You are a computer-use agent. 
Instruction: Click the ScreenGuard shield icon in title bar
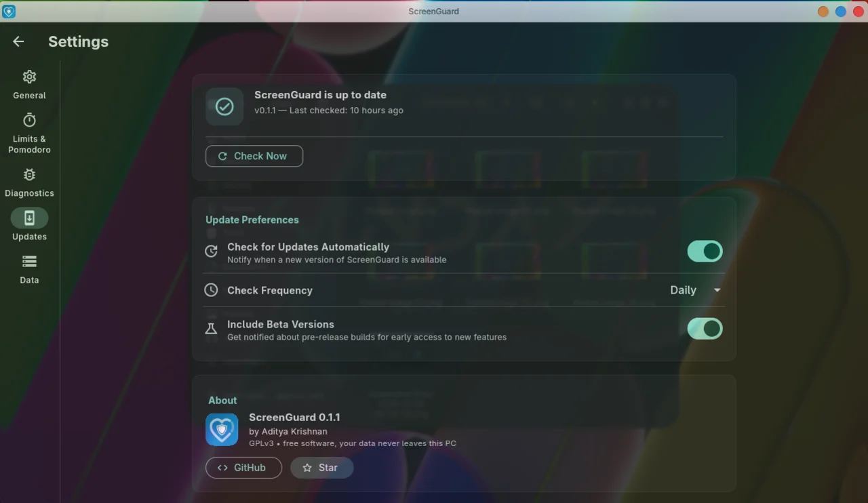[x=9, y=12]
